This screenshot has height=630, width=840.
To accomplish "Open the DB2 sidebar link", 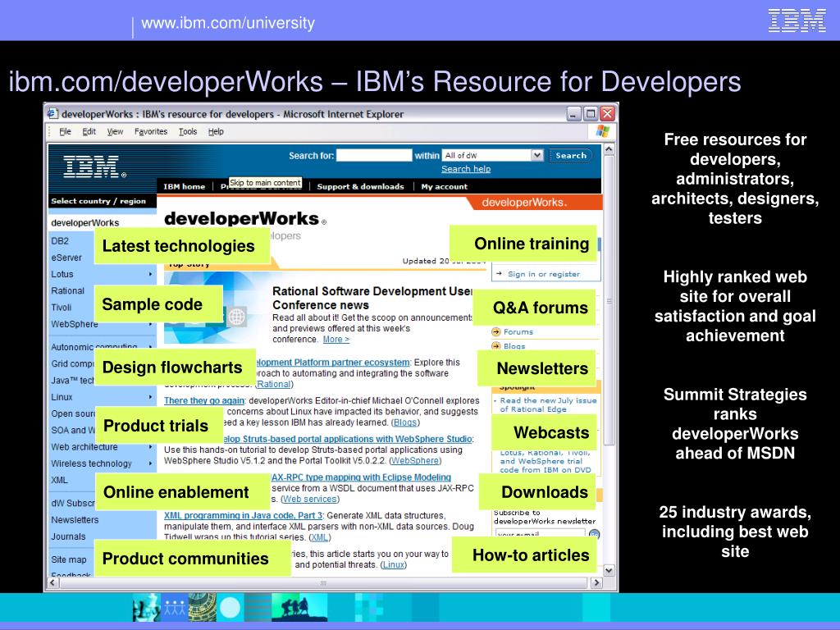I will point(60,240).
